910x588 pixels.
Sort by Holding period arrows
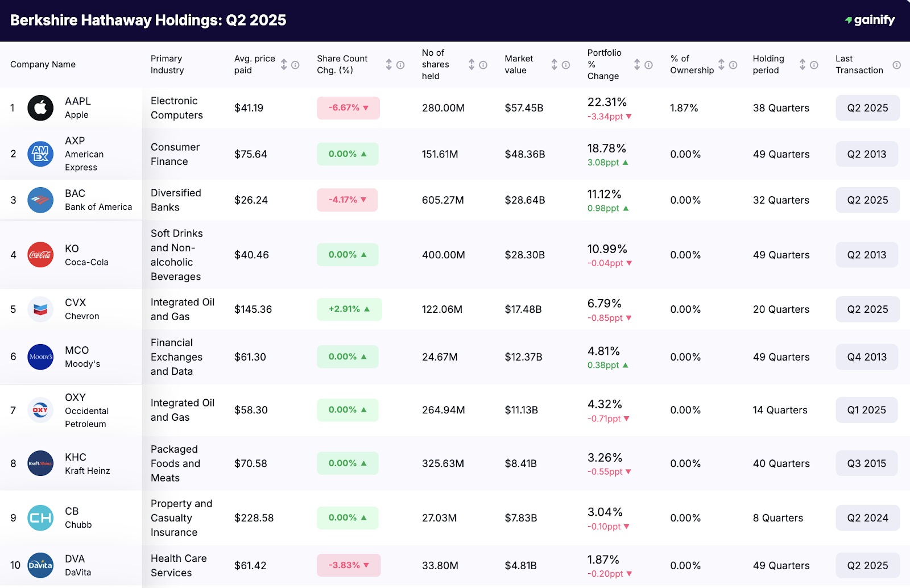pos(803,65)
